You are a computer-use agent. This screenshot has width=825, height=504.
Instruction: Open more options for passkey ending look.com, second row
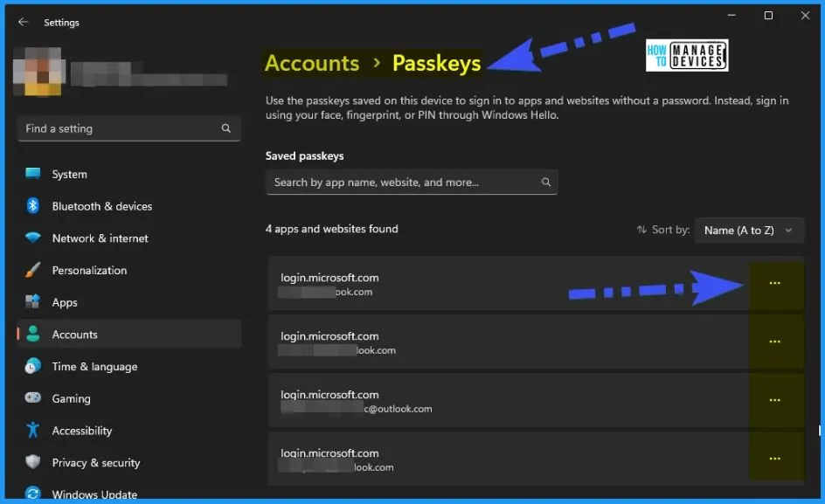coord(774,342)
